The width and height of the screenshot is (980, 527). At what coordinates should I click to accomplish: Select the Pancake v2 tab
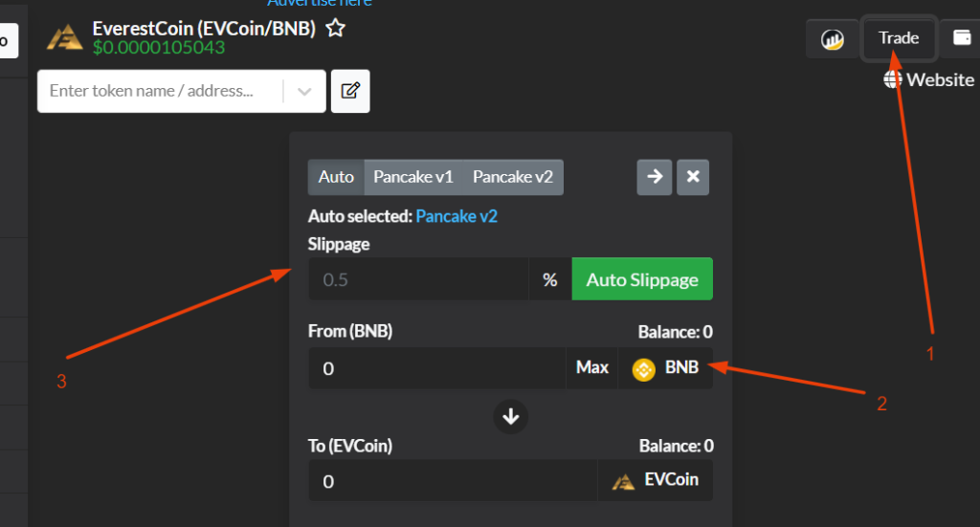coord(513,177)
